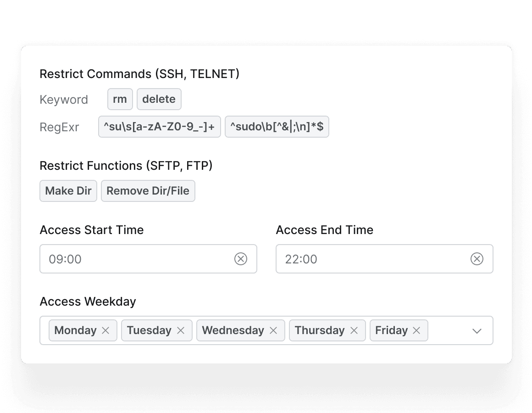
Task: Click the Monday tag label
Action: pos(75,330)
